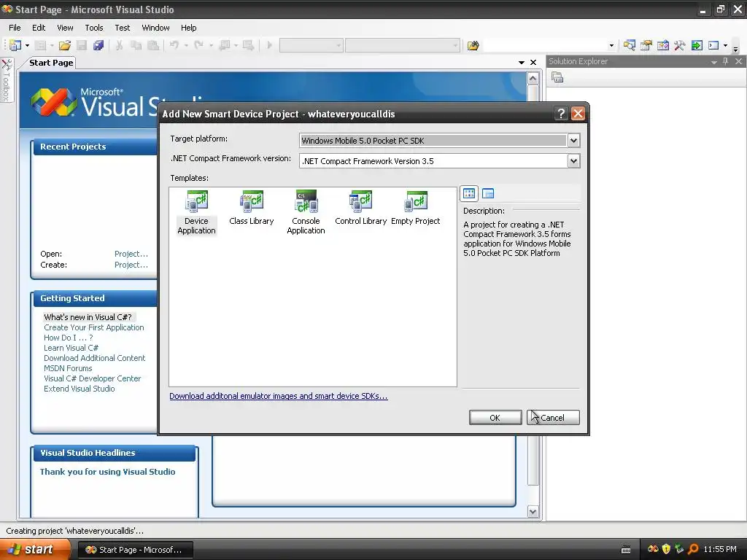
Task: Open the Edit menu
Action: point(39,28)
